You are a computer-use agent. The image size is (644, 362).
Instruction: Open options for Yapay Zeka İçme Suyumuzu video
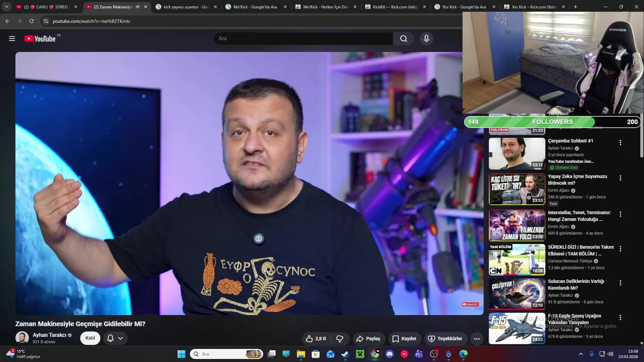pos(620,178)
